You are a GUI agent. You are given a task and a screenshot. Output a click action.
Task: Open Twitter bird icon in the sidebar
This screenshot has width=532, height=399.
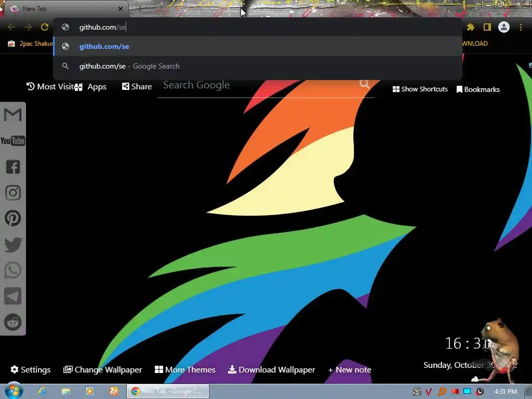pyautogui.click(x=13, y=244)
